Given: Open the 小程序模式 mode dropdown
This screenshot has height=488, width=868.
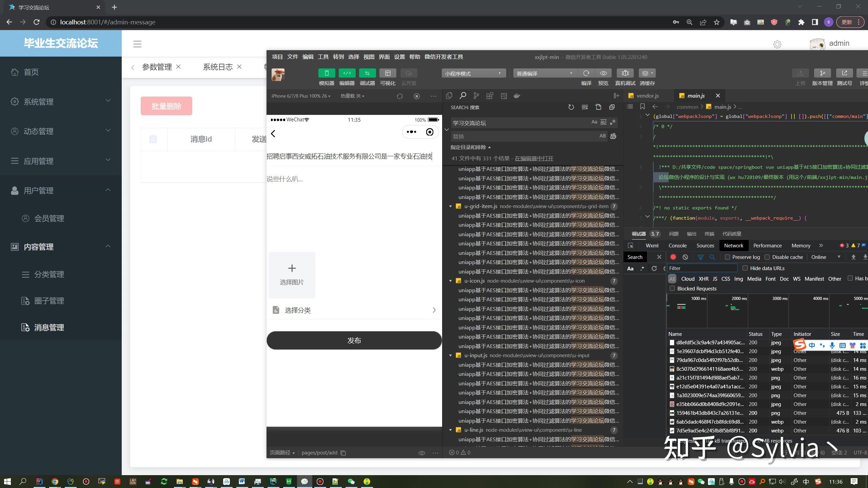Looking at the screenshot, I should click(473, 73).
